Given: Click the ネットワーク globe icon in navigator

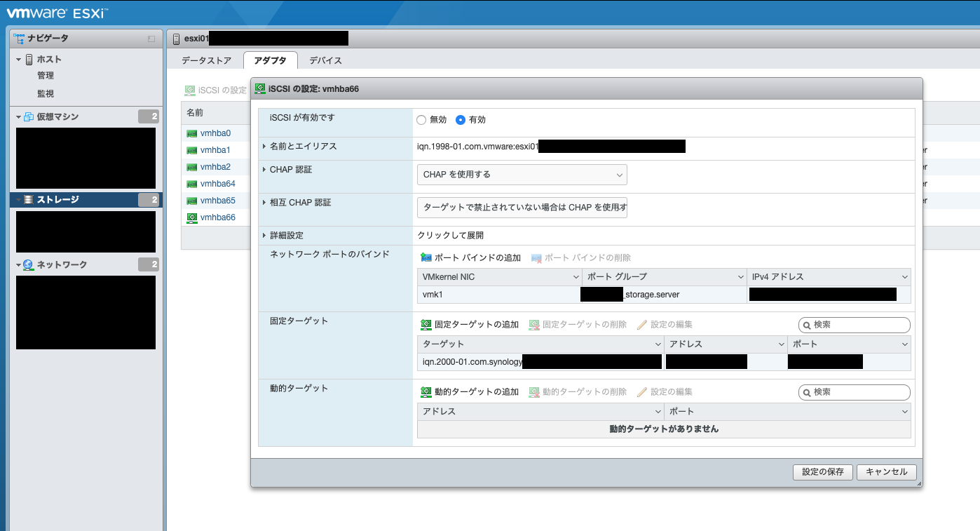Looking at the screenshot, I should (x=29, y=265).
